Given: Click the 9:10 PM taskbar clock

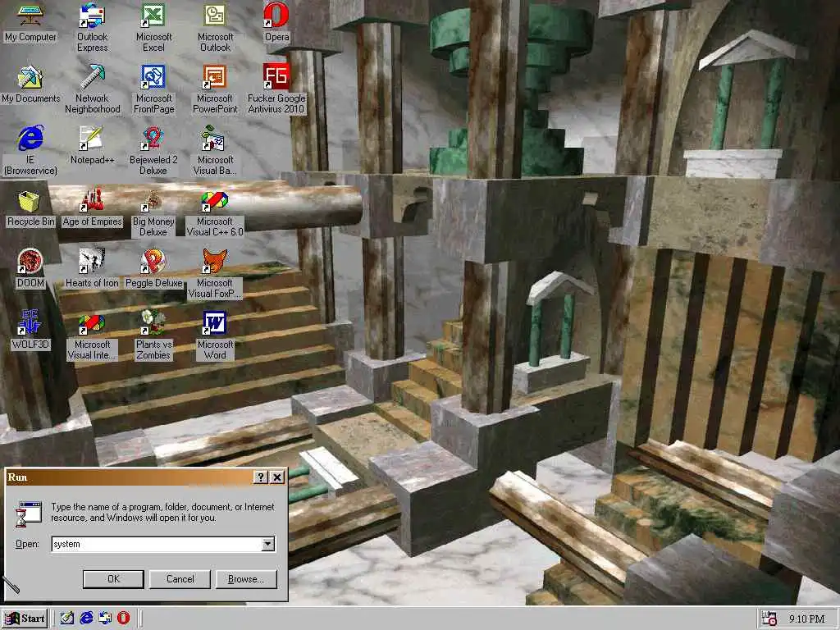Looking at the screenshot, I should coord(806,619).
